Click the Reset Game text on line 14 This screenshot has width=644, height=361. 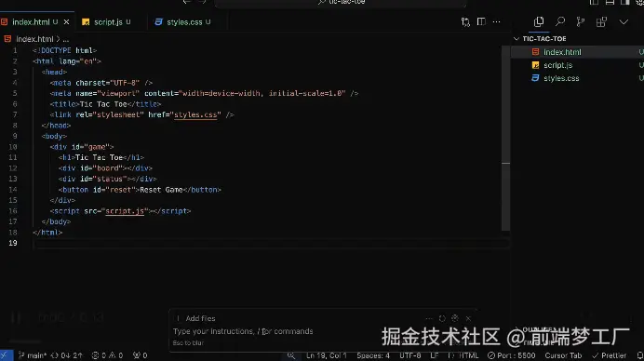161,190
